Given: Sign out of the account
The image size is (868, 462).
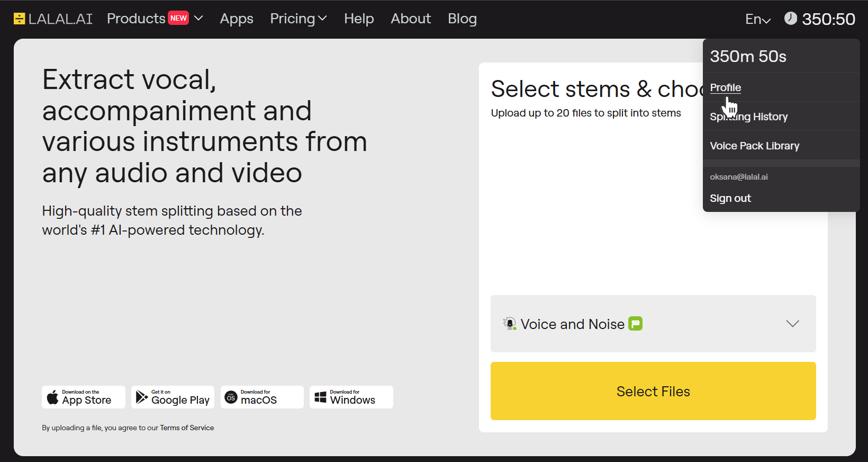Looking at the screenshot, I should click(x=730, y=198).
